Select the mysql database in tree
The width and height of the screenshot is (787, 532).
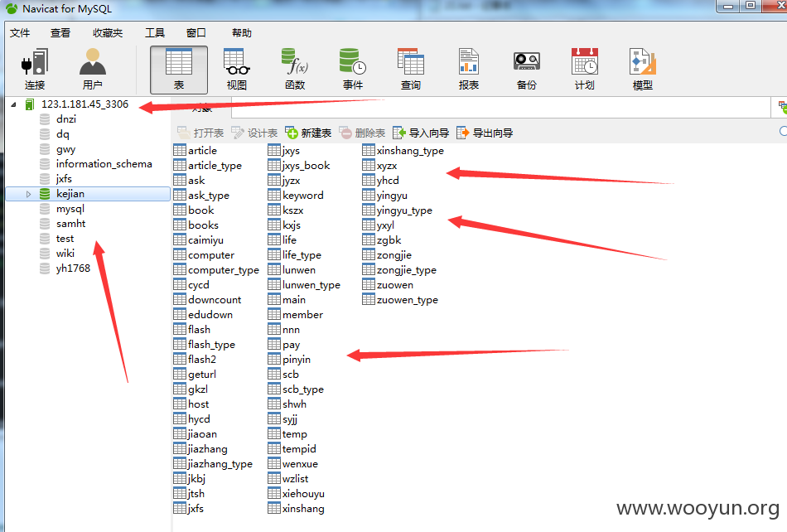pyautogui.click(x=70, y=209)
